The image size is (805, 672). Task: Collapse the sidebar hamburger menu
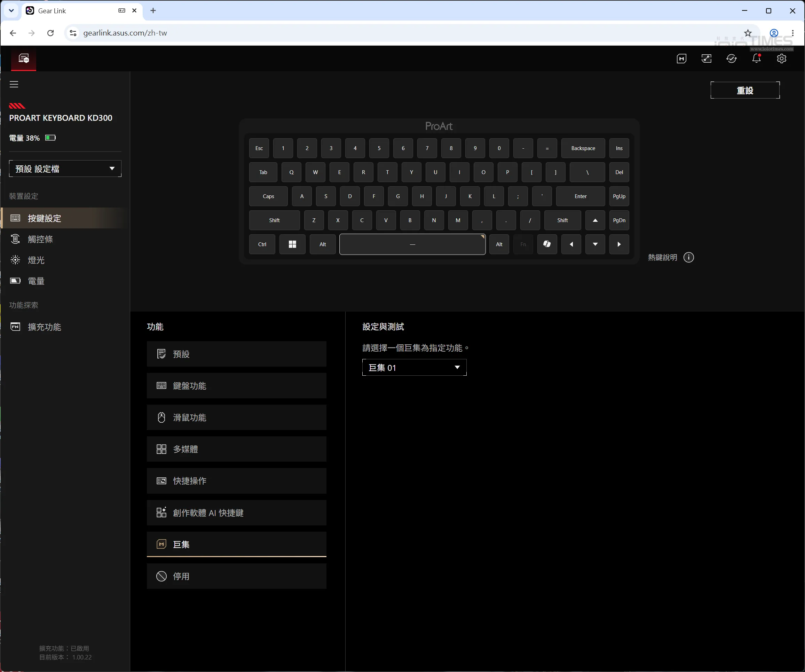tap(14, 84)
